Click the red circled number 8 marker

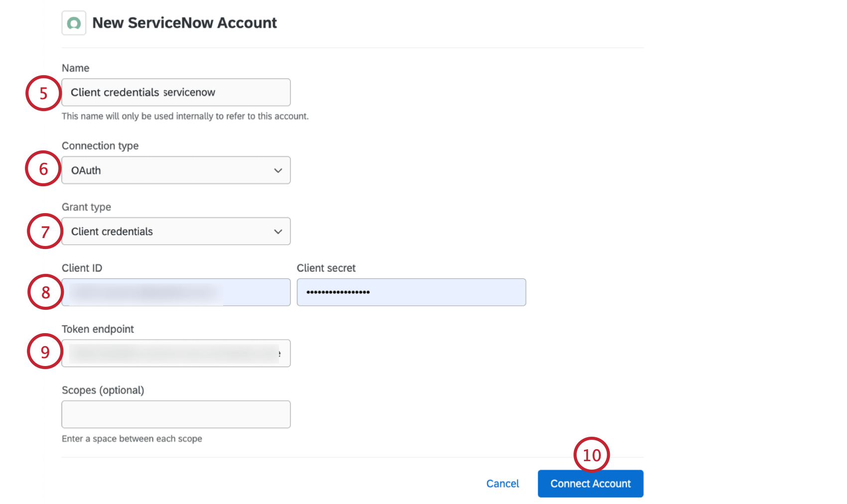[x=45, y=292]
